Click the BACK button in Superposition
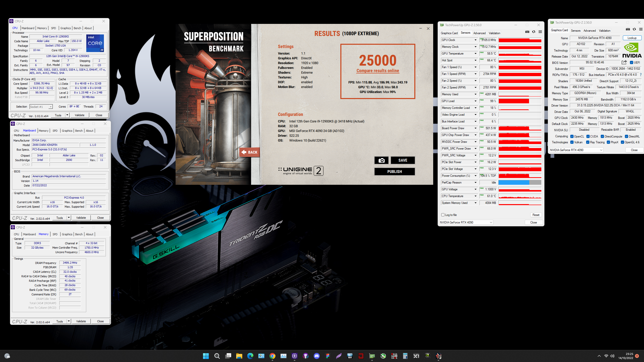Viewport: 644px width, 362px height. coord(250,152)
